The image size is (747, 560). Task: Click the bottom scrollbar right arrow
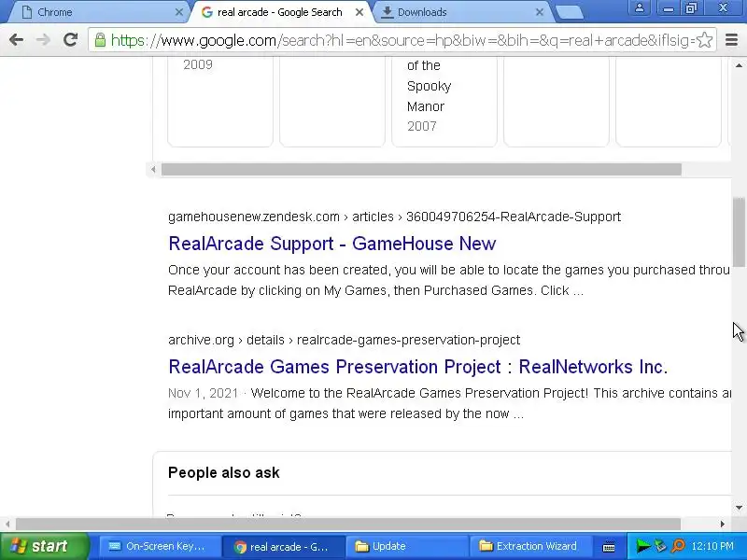(x=722, y=525)
